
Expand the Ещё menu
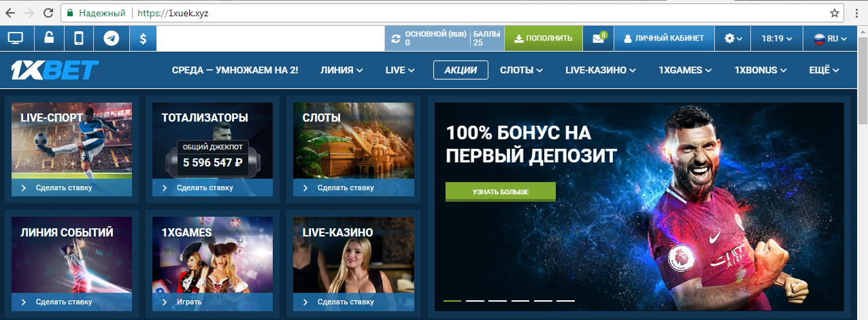click(824, 70)
